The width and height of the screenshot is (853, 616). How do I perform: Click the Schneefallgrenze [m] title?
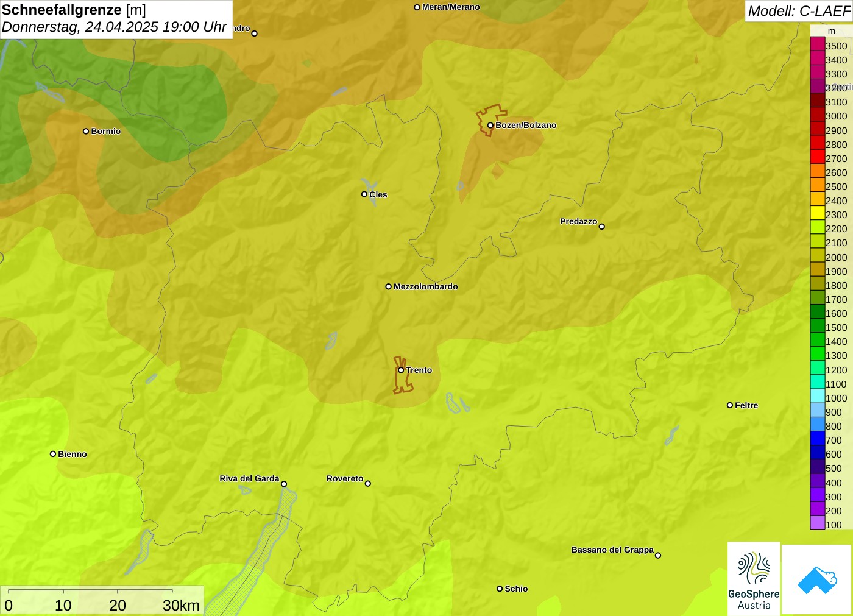tap(74, 10)
